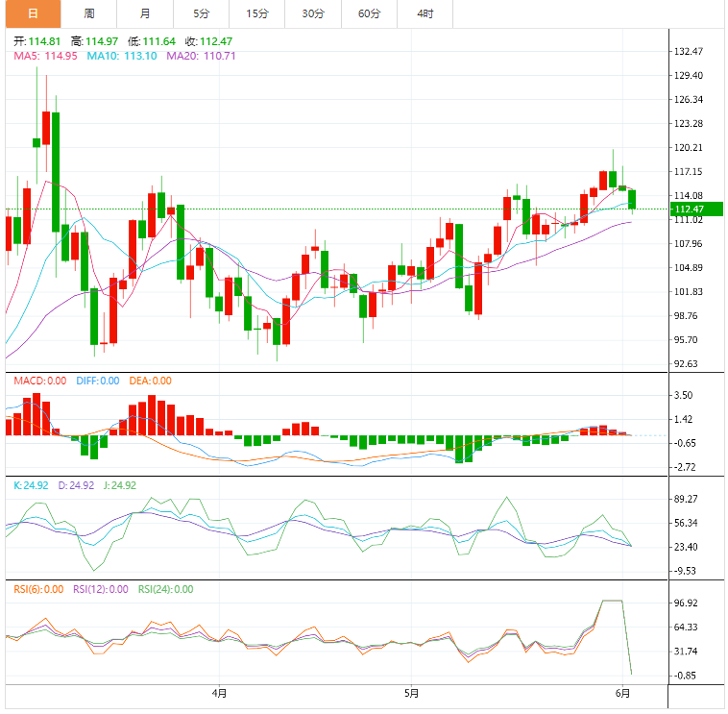The width and height of the screenshot is (728, 714).
Task: Click the MA5: 114.95 label
Action: (45, 56)
